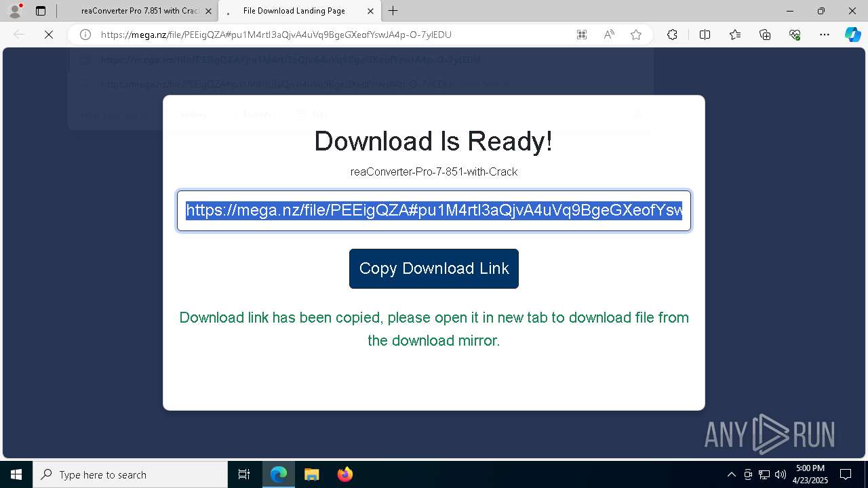This screenshot has height=488, width=868.
Task: Show hidden tray icons
Action: point(731,474)
